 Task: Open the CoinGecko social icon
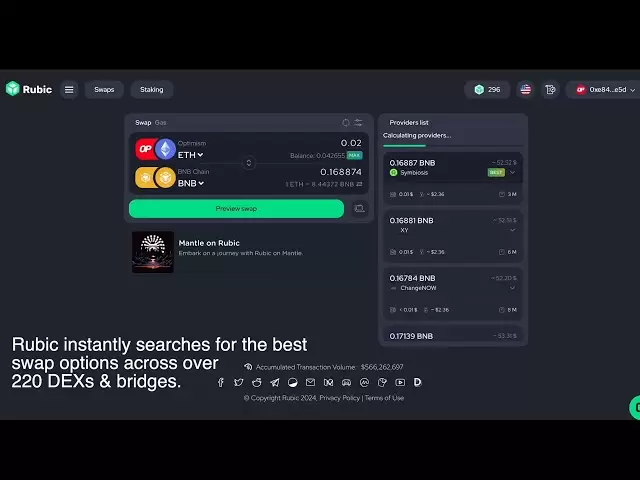(x=382, y=382)
